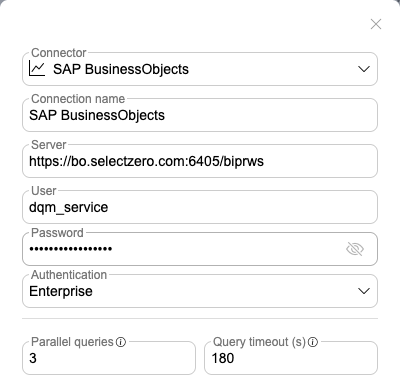
Task: Click the Query timeout info icon
Action: pyautogui.click(x=313, y=342)
